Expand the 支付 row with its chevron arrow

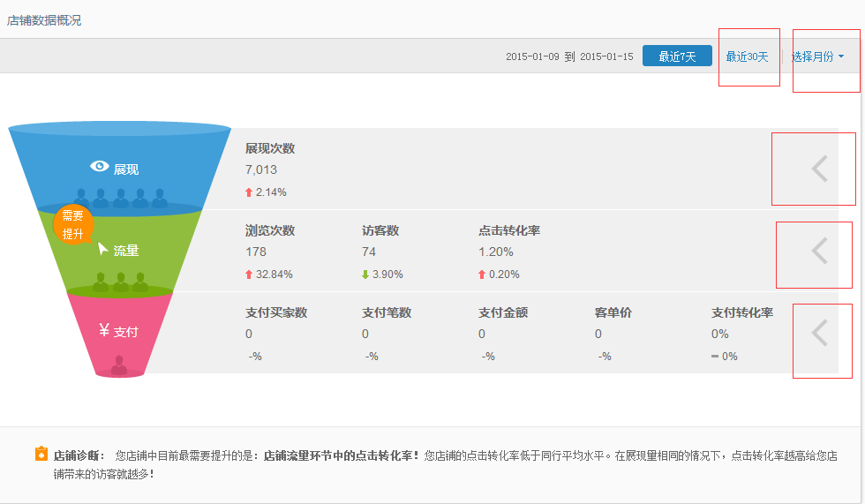(x=819, y=333)
